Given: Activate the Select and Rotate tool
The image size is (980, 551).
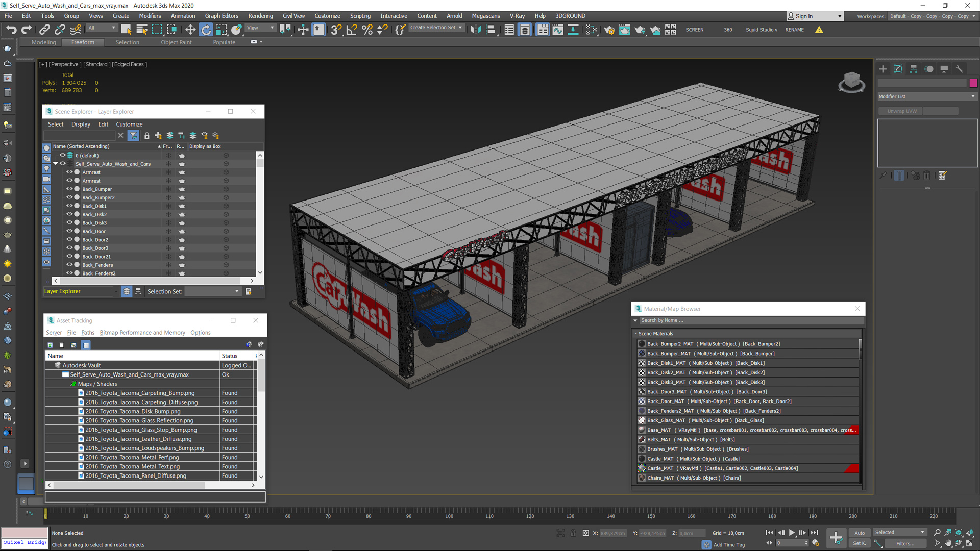Looking at the screenshot, I should click(x=206, y=30).
